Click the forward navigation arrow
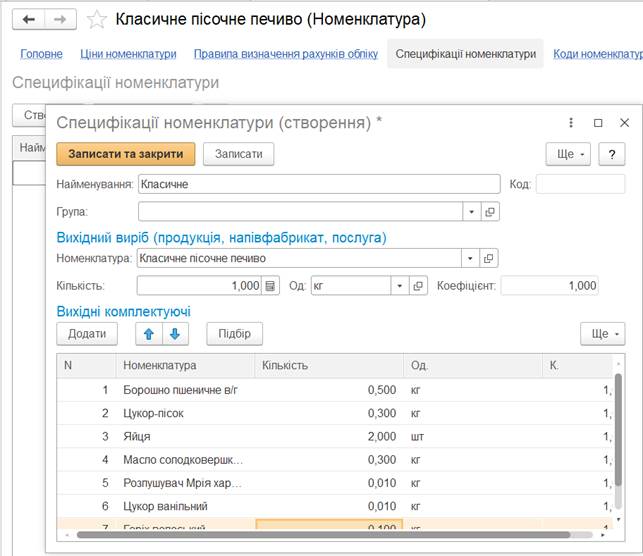Screen dimensions: 643x556 click(59, 19)
